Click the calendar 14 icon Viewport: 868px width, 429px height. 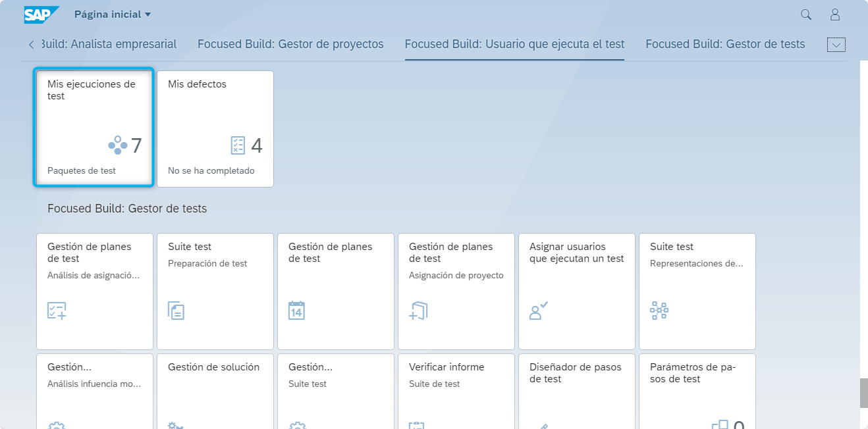pos(297,311)
